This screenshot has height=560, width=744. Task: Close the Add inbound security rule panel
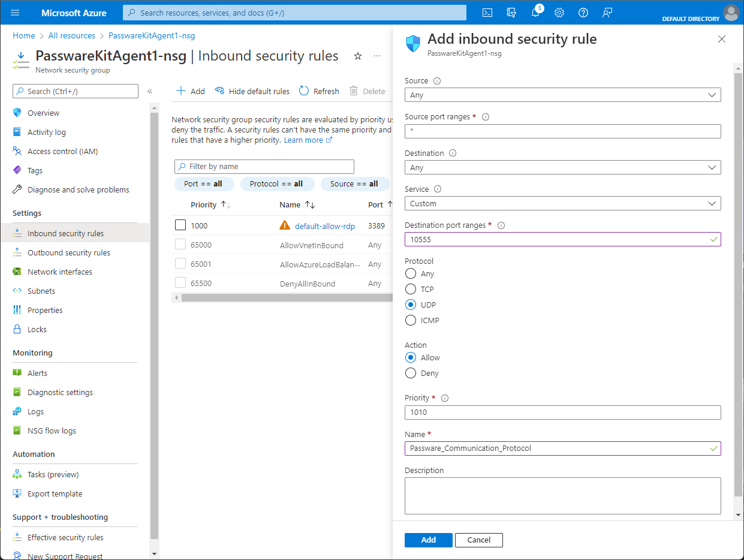[x=722, y=39]
